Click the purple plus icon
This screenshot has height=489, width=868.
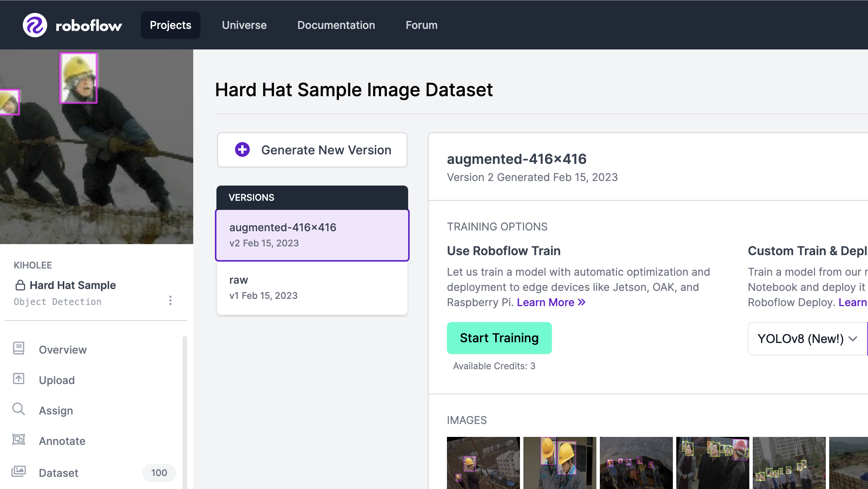(242, 150)
